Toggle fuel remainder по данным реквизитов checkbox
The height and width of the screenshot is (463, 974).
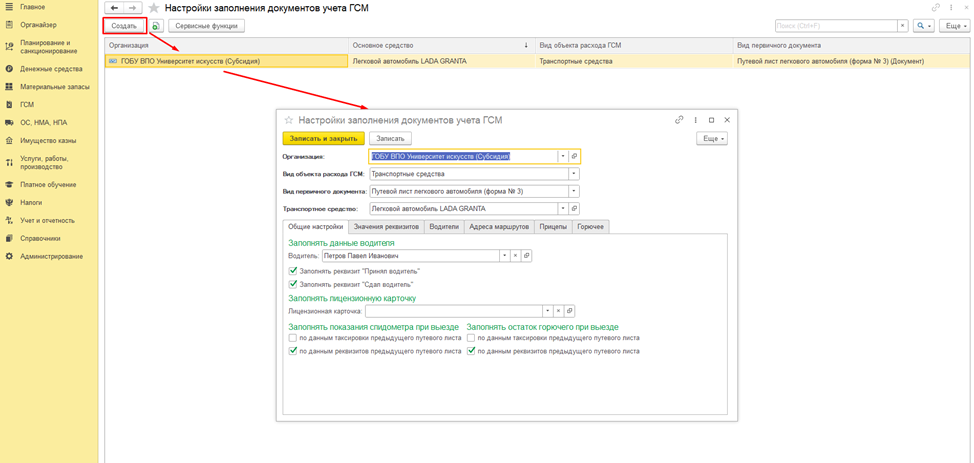pyautogui.click(x=471, y=351)
